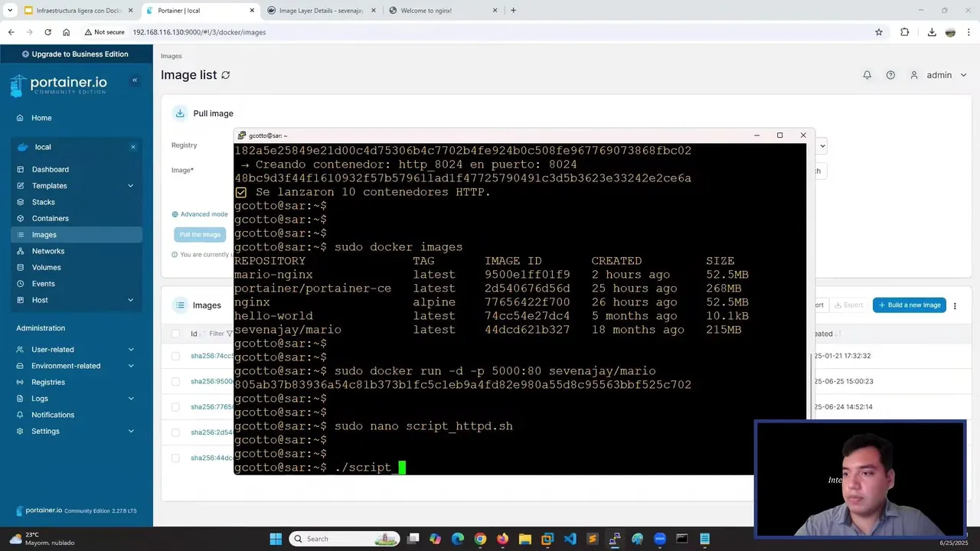This screenshot has height=551, width=980.
Task: Refresh the Image list
Action: (x=225, y=75)
